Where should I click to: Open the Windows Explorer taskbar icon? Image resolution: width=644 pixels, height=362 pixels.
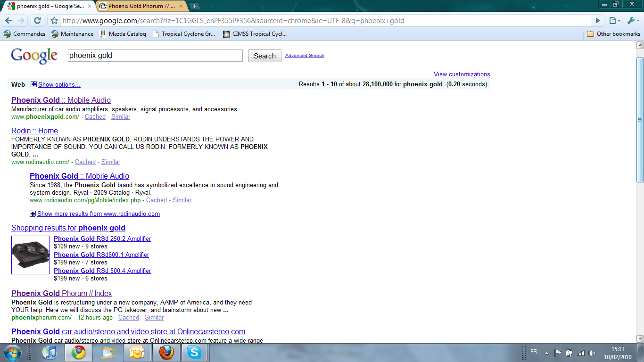(107, 353)
